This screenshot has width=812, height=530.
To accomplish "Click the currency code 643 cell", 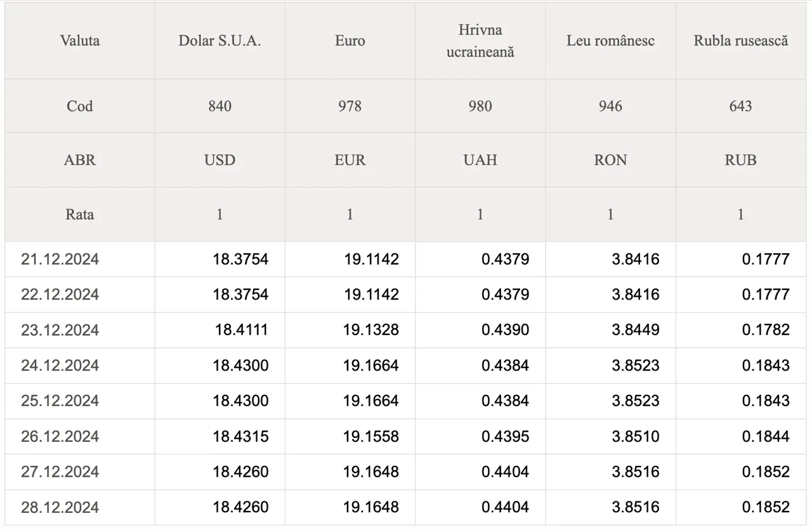I will (x=741, y=106).
